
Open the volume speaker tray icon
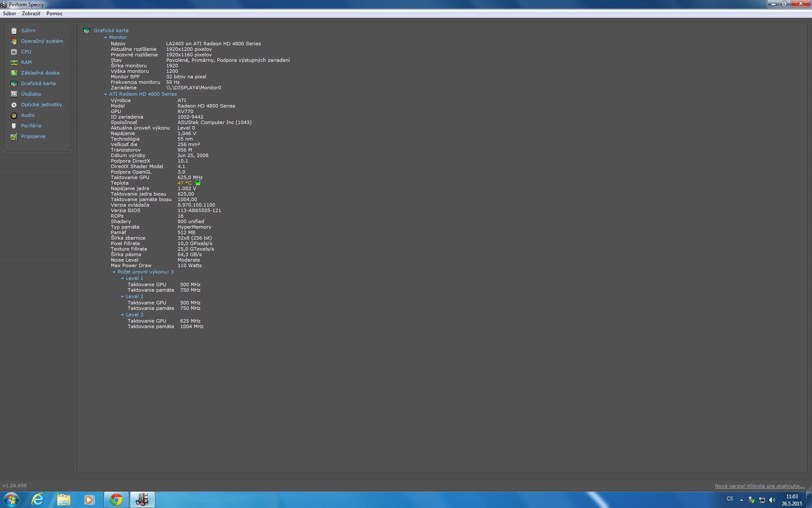(772, 500)
